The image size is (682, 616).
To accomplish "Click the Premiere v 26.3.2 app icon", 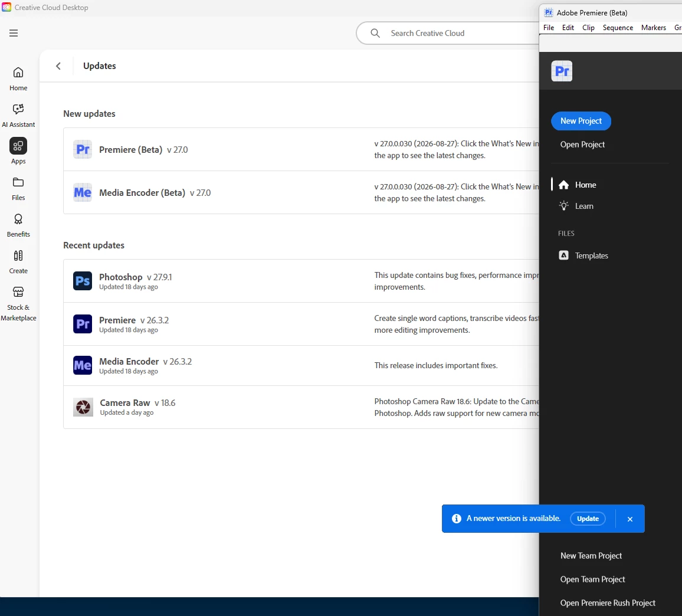I will 83,324.
